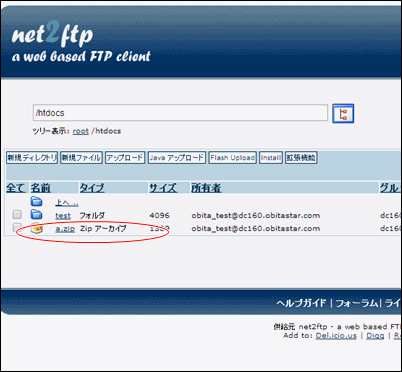Open the root link in tree path
402x372 pixels.
click(81, 131)
